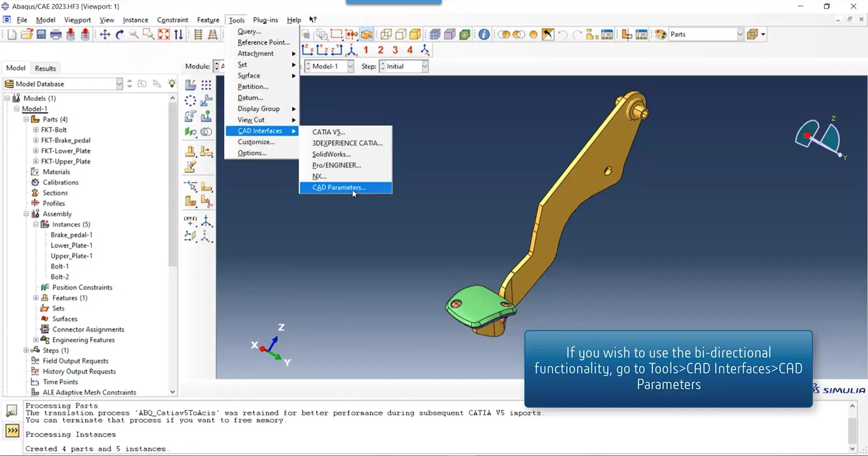This screenshot has height=456, width=868.
Task: Open the Step dropdown showing Initial
Action: pos(424,66)
